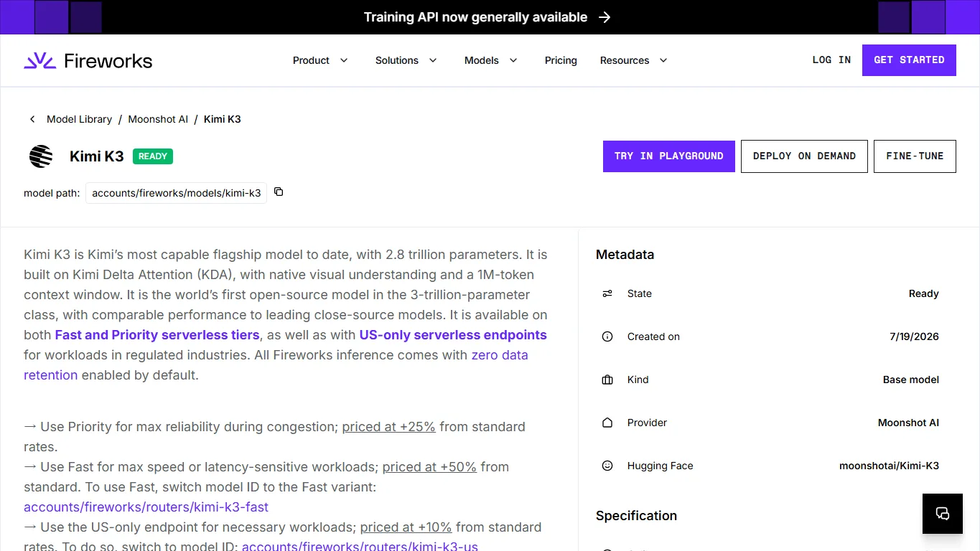Screen dimensions: 980x551
Task: Click the Kimi K3 model avatar icon
Action: [41, 156]
